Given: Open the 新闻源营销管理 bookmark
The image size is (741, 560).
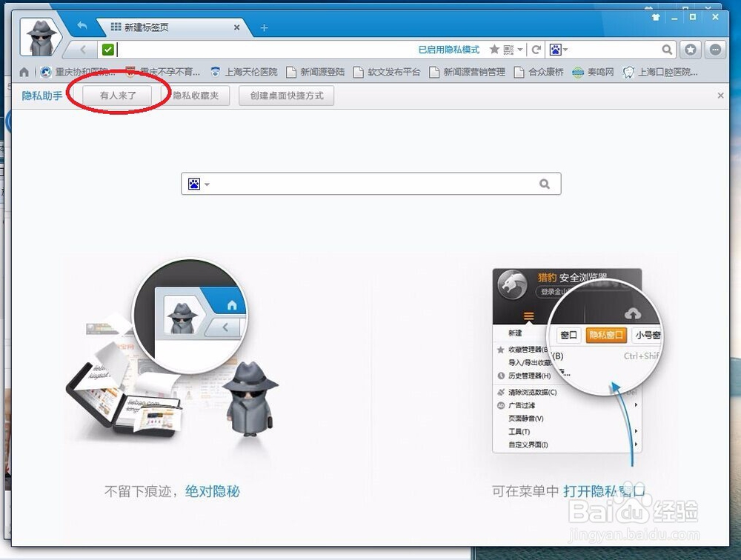Looking at the screenshot, I should click(x=468, y=72).
